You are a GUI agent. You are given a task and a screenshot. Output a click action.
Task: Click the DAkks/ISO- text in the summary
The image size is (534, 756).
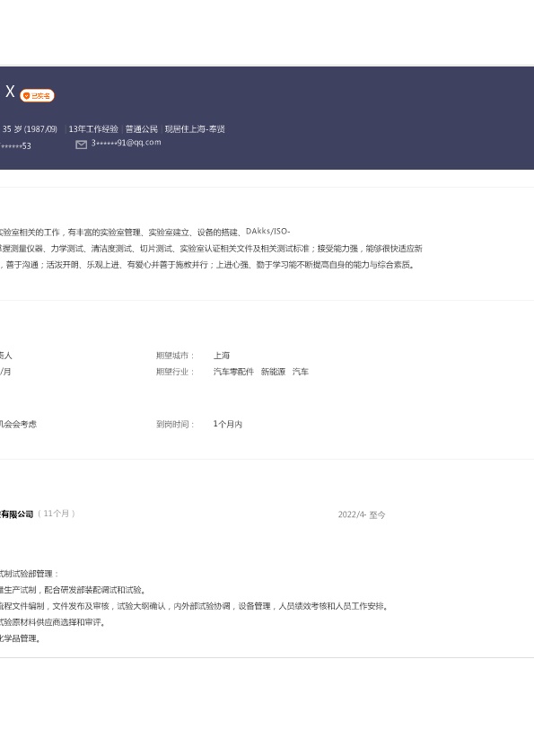[x=268, y=232]
